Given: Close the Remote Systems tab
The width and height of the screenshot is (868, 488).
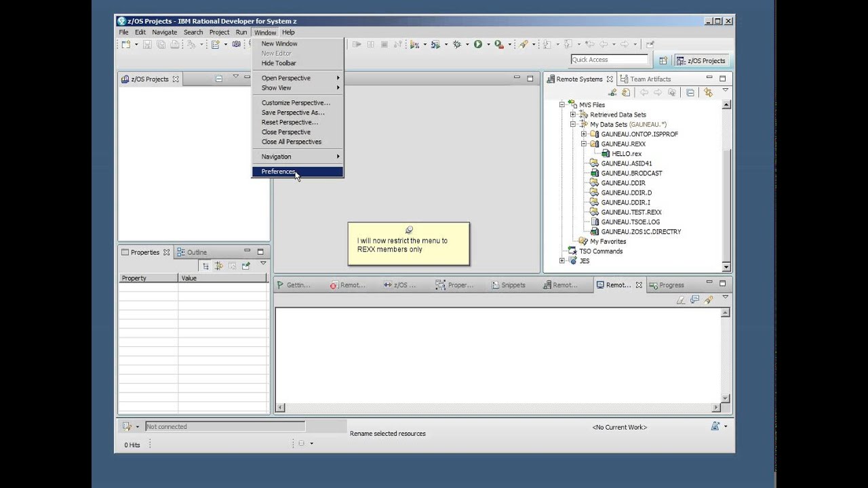Looking at the screenshot, I should tap(610, 79).
